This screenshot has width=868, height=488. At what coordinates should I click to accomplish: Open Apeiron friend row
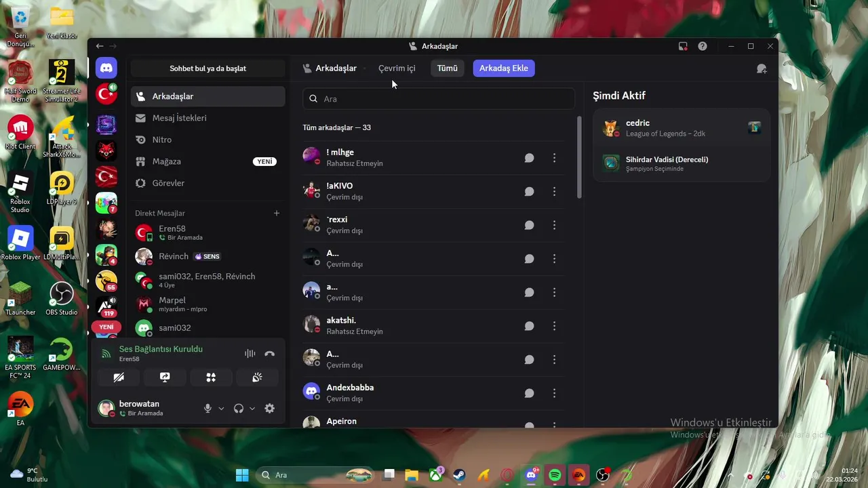[x=433, y=420]
